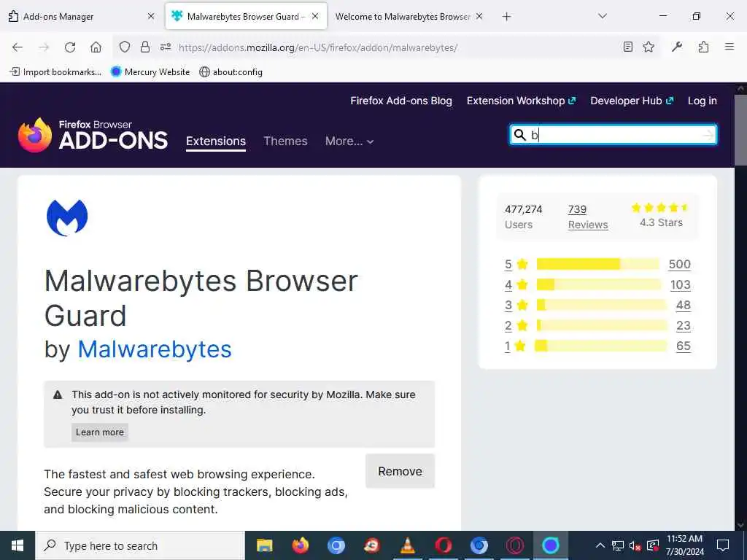Click the page vertical scrollbar thumb
Viewport: 747px width, 560px height.
pos(741,129)
